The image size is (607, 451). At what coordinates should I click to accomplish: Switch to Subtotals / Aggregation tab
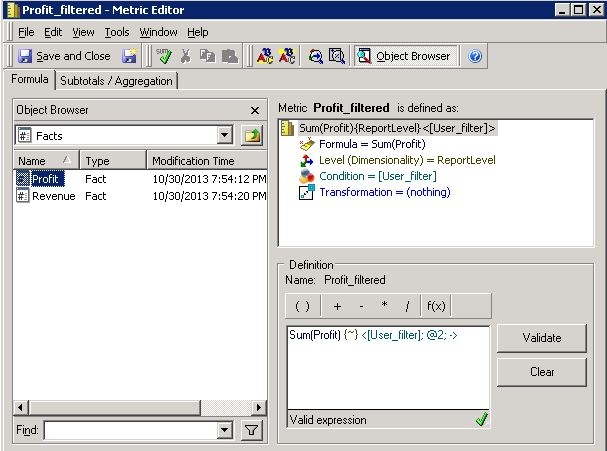116,81
